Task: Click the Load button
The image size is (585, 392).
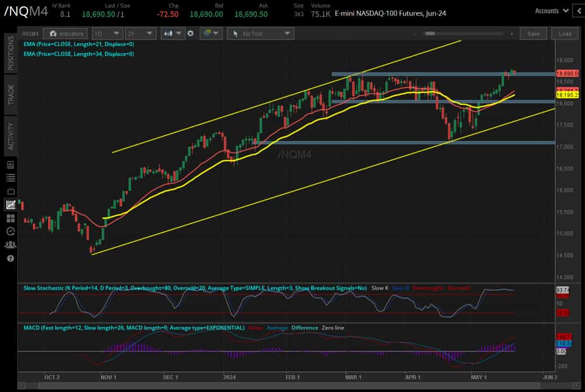Action: point(565,33)
